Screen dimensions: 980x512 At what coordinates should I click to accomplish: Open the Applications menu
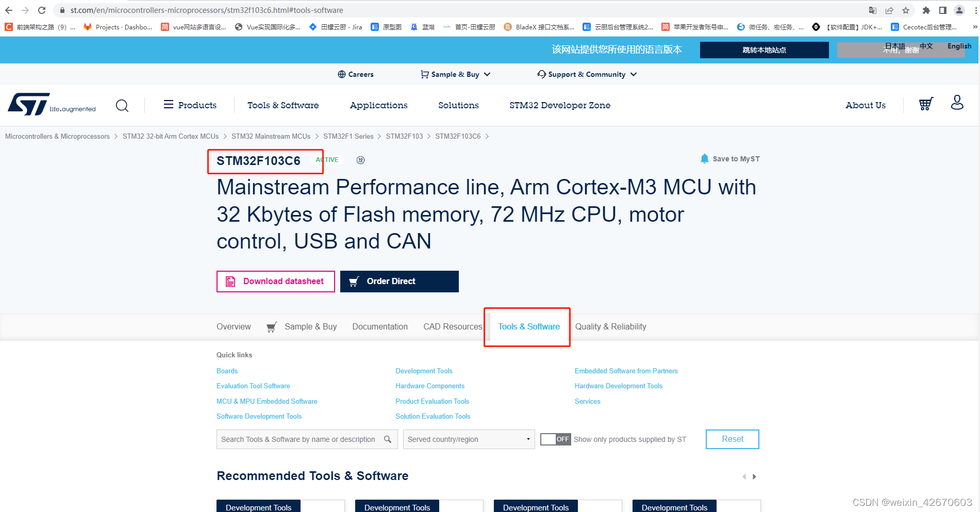pyautogui.click(x=378, y=105)
